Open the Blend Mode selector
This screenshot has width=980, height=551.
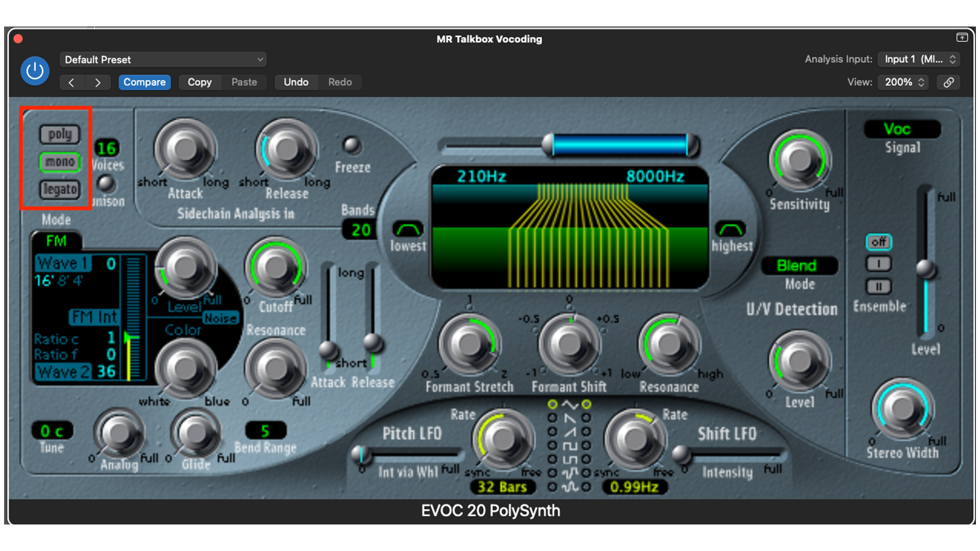[799, 265]
